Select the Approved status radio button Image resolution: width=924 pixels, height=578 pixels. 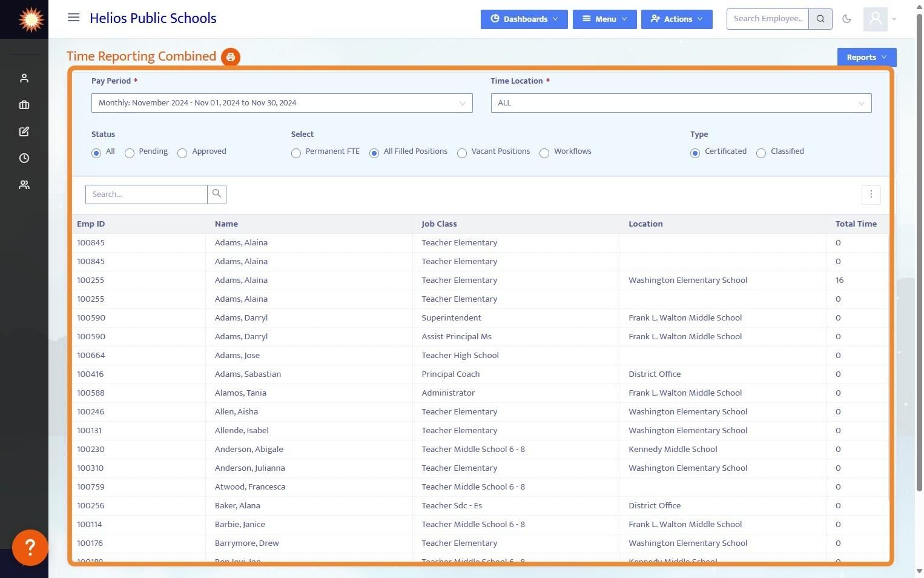(182, 153)
